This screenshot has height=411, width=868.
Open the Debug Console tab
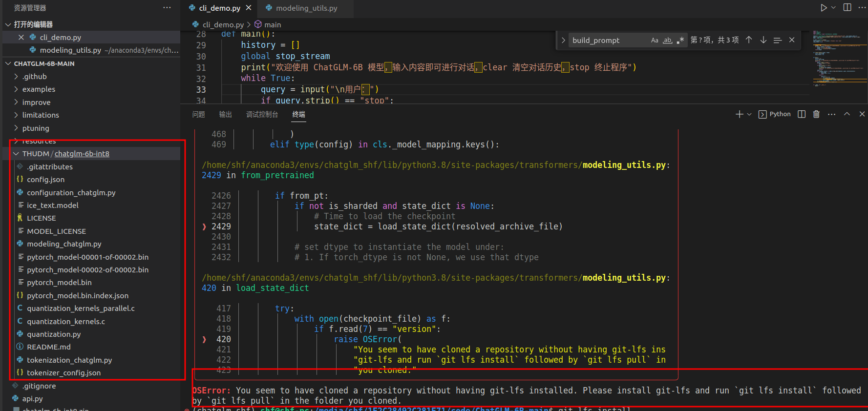click(x=262, y=114)
